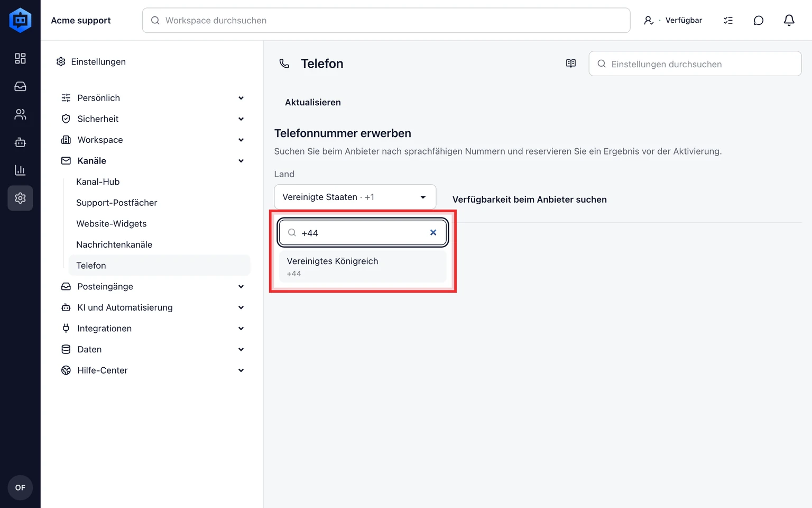Image resolution: width=812 pixels, height=508 pixels.
Task: Open the documentation book icon next to Telefon
Action: coord(571,63)
